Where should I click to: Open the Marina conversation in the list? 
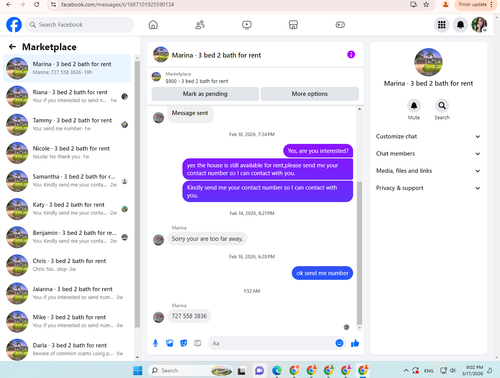point(67,68)
